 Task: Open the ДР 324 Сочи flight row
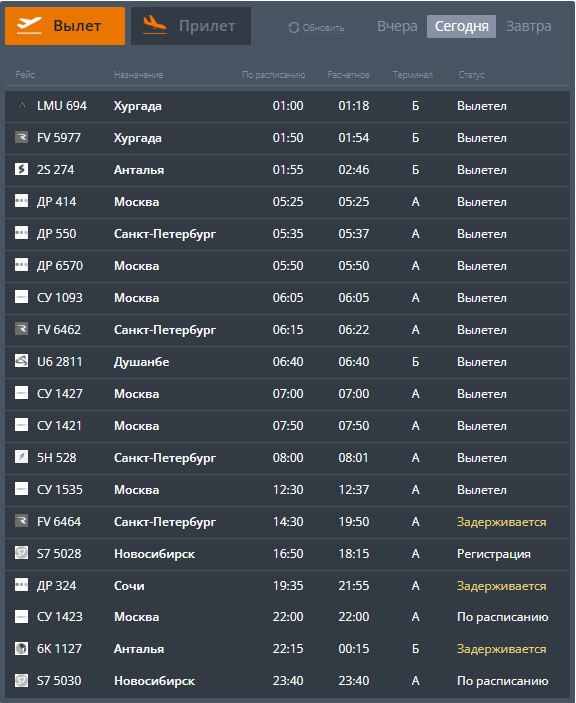click(x=287, y=586)
